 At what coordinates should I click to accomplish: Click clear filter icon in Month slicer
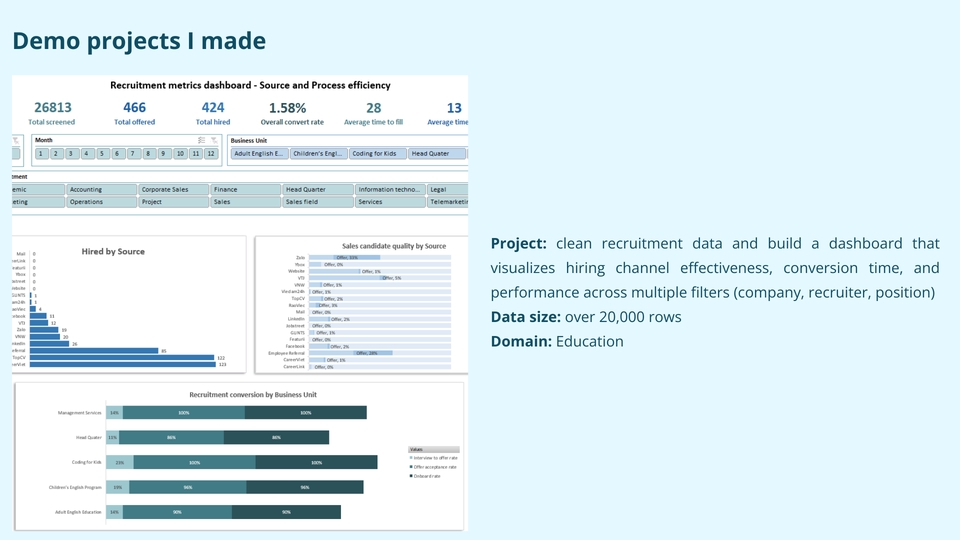click(x=214, y=141)
